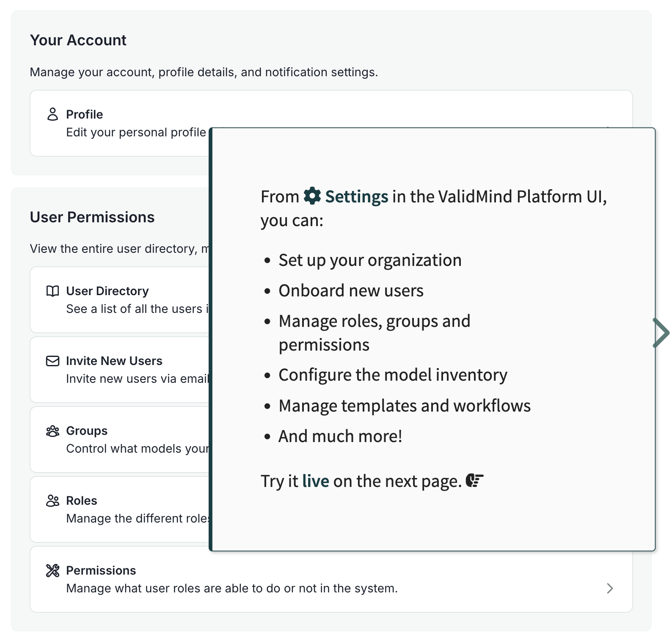672x636 pixels.
Task: Click the pointing hand icon after next page
Action: click(x=474, y=481)
